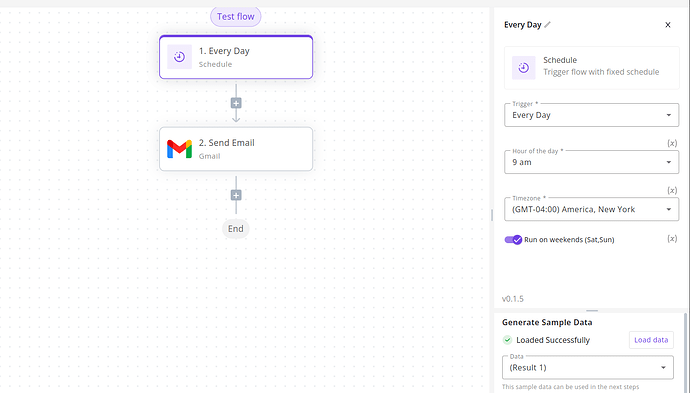Open the Data Result 1 dropdown
Image resolution: width=690 pixels, height=393 pixels.
tap(588, 367)
